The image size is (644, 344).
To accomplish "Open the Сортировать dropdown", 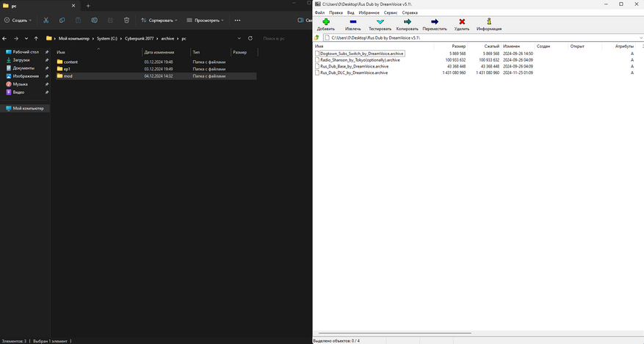I will coord(159,20).
